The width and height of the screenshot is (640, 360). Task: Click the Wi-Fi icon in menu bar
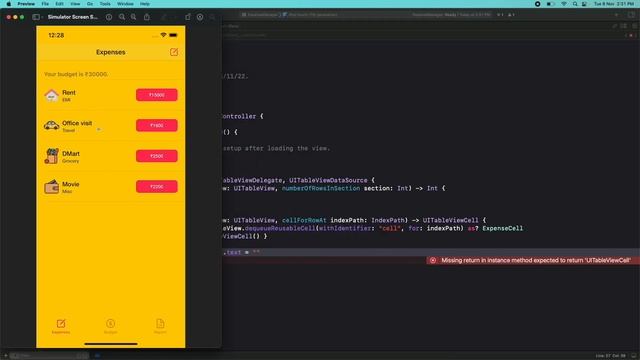564,4
